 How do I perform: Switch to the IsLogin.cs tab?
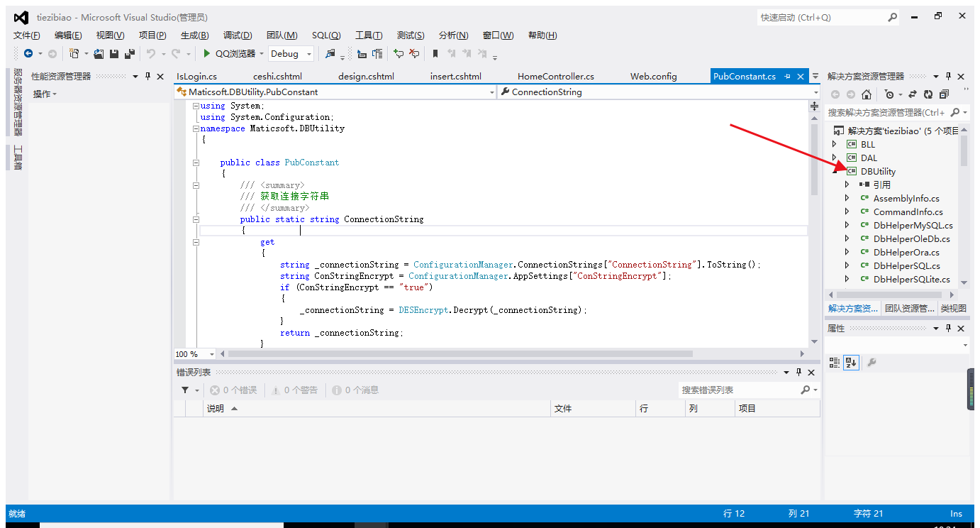[197, 76]
